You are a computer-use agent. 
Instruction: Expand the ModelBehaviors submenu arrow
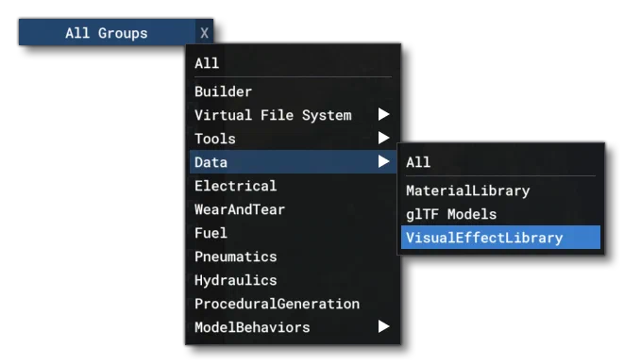(383, 326)
